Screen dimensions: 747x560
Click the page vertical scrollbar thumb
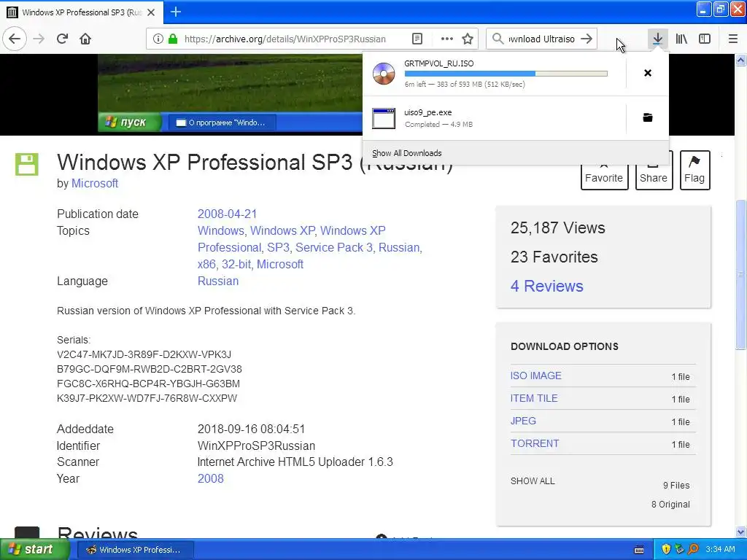pos(740,275)
